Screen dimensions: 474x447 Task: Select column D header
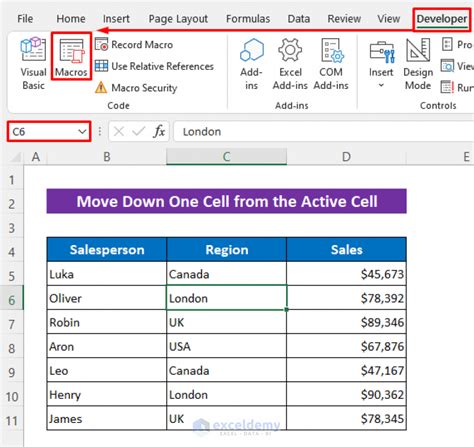point(346,157)
